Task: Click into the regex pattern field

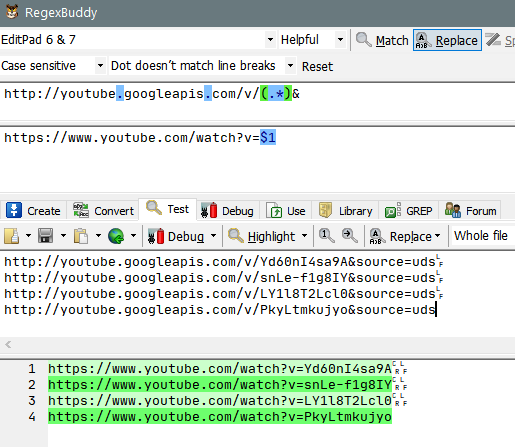Action: 257,102
